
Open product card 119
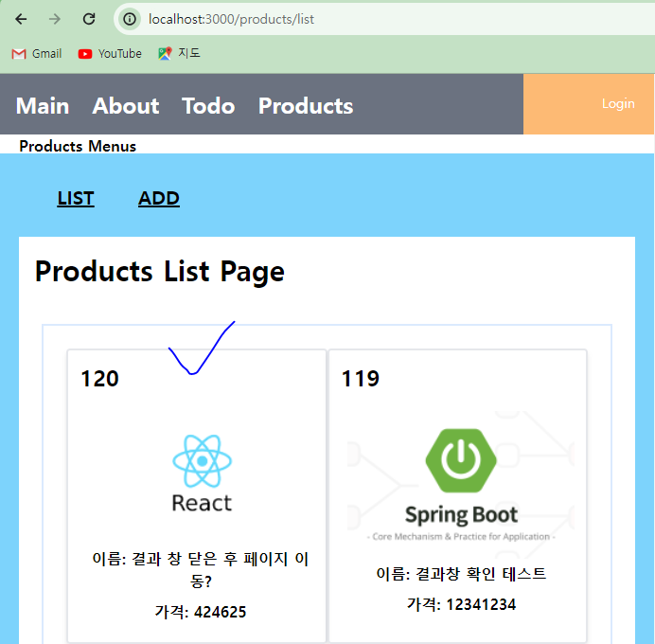(x=458, y=495)
